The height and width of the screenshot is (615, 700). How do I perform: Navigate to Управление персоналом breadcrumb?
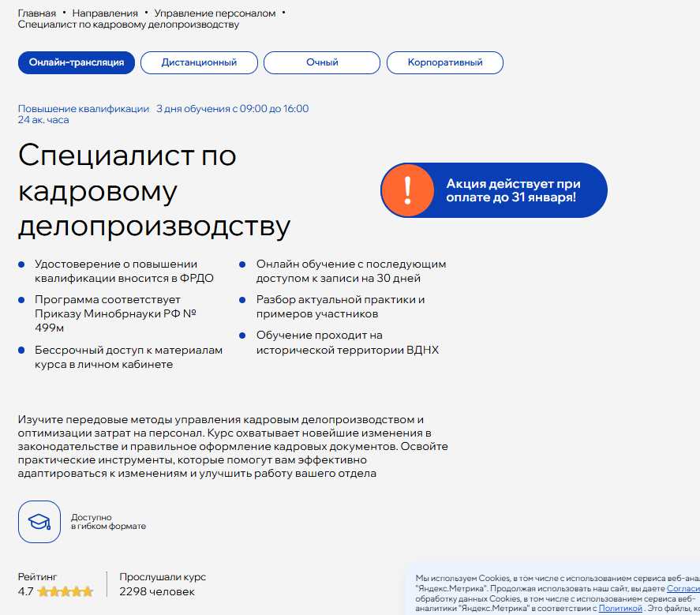pyautogui.click(x=215, y=13)
